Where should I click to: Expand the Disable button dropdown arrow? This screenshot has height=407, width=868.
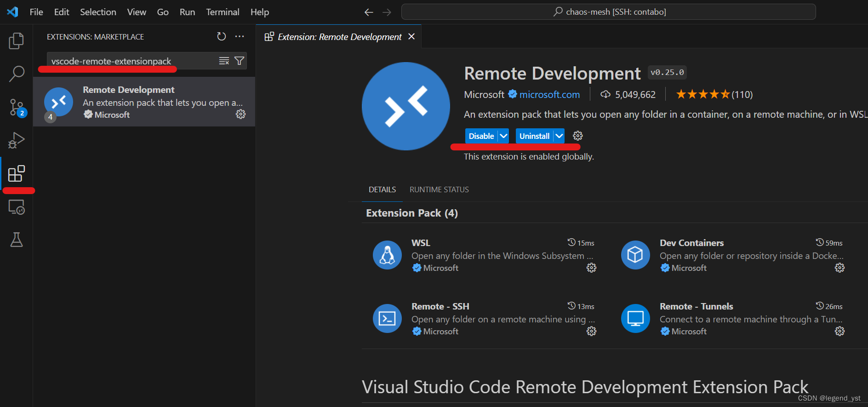pos(503,136)
